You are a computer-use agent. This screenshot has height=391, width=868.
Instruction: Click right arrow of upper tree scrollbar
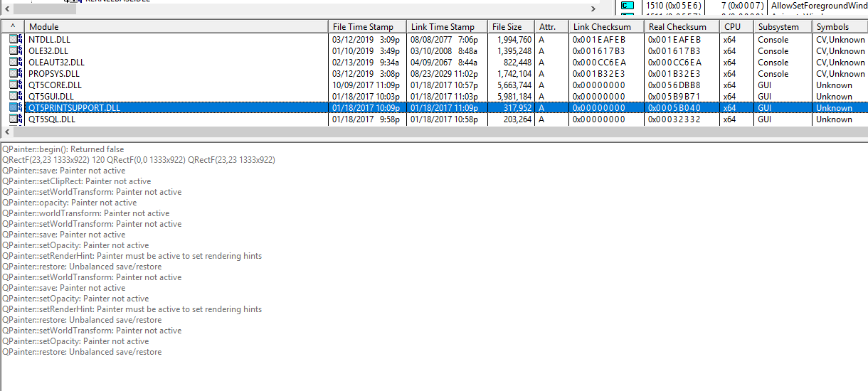pyautogui.click(x=593, y=9)
